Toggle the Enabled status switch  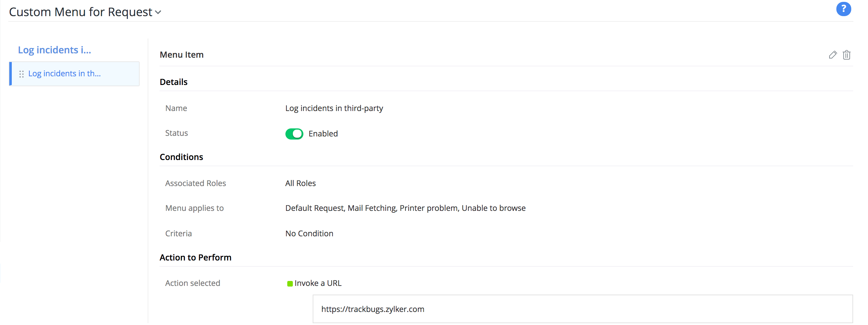[294, 134]
